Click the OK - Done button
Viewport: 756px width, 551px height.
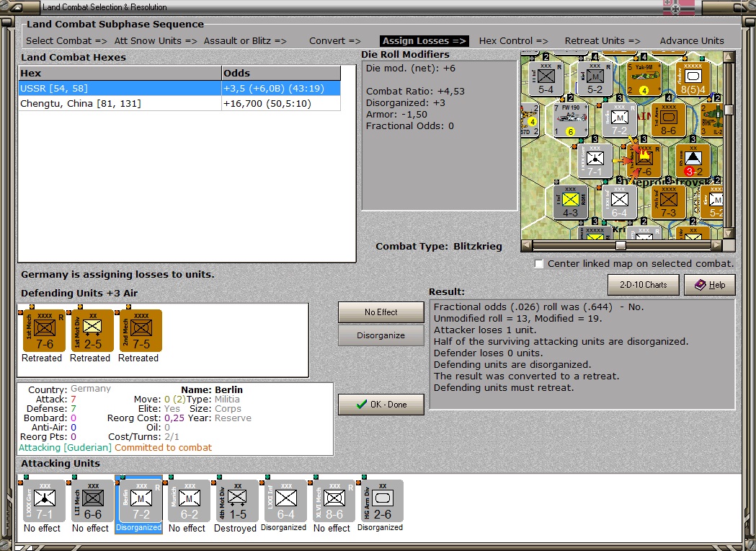tap(381, 405)
